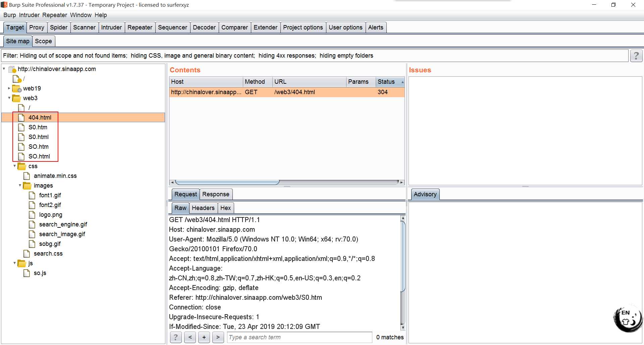The image size is (644, 345).
Task: Open the filter help question-mark button
Action: click(x=636, y=56)
